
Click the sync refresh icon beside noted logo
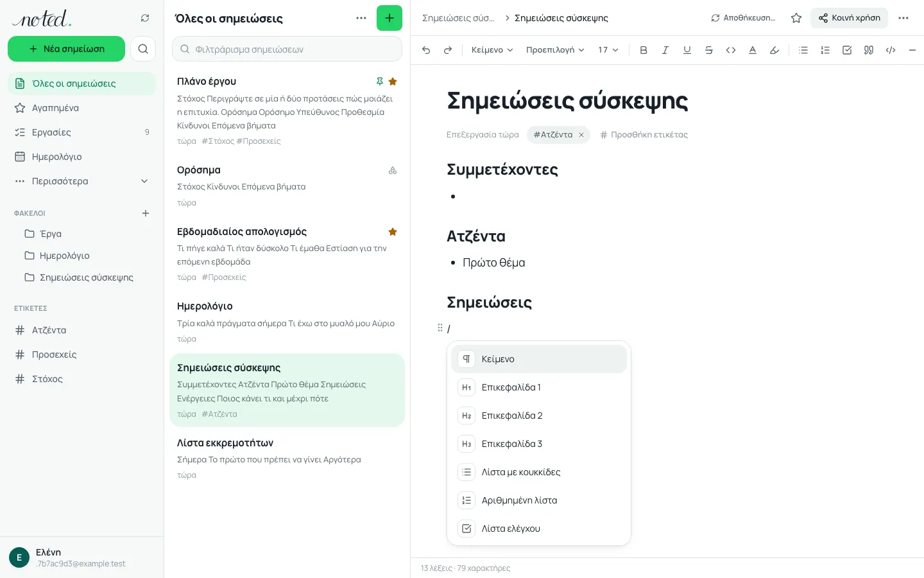[145, 18]
